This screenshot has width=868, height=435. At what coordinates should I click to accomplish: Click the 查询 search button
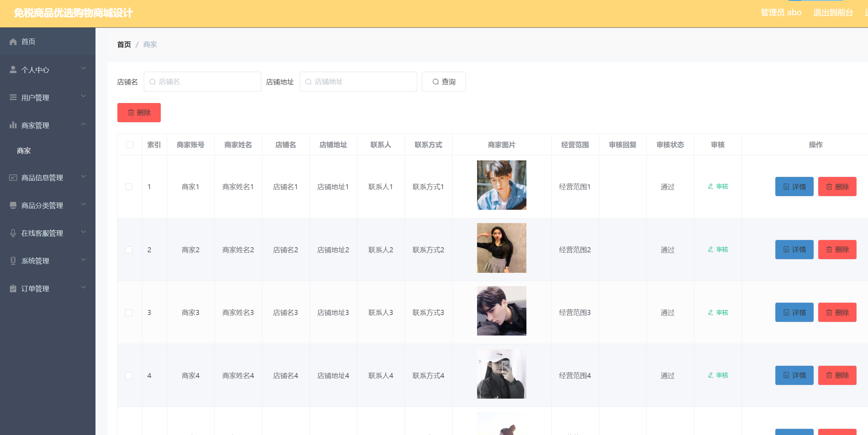(444, 82)
